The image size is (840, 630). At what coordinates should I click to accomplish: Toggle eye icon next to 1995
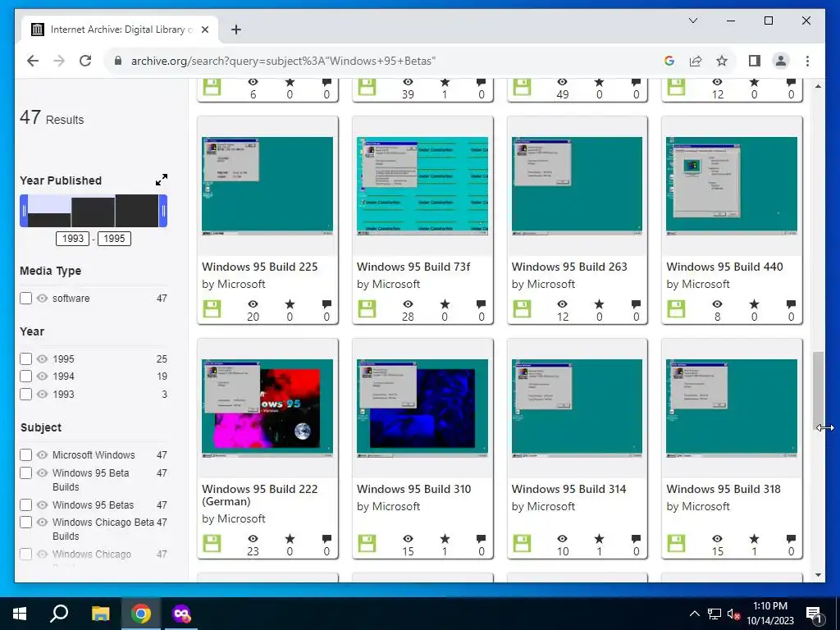click(x=43, y=359)
